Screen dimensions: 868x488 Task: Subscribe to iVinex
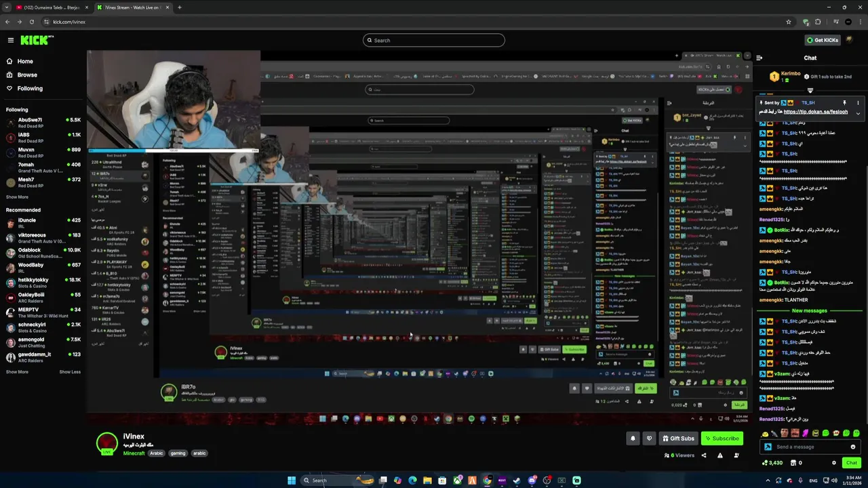coord(722,439)
